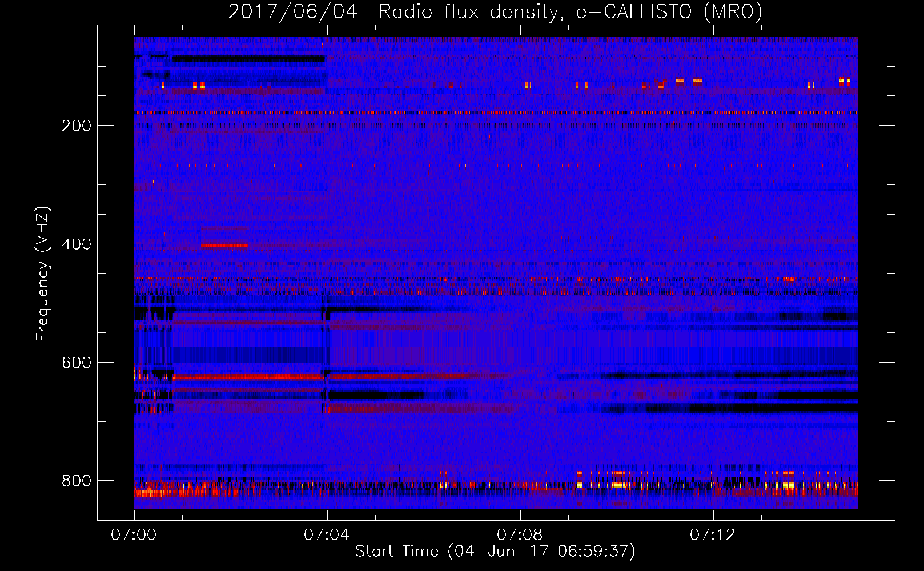Click the 'Start Time (04-Jun-17 06:59:37)' label

495,551
